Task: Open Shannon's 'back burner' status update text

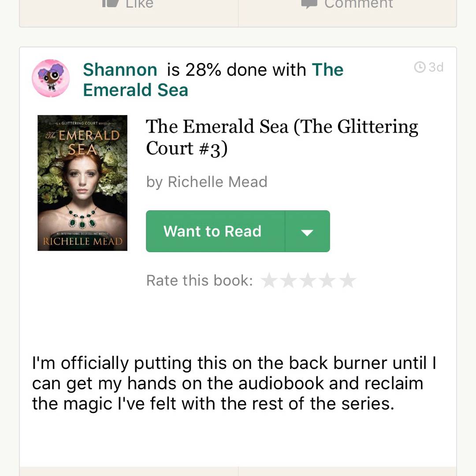Action: point(234,383)
